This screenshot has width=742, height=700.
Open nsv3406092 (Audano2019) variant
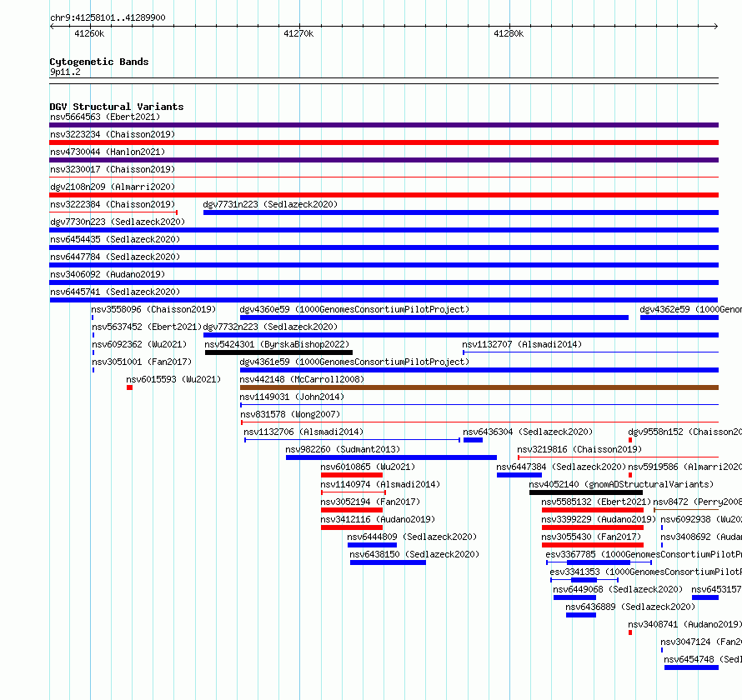pyautogui.click(x=108, y=274)
